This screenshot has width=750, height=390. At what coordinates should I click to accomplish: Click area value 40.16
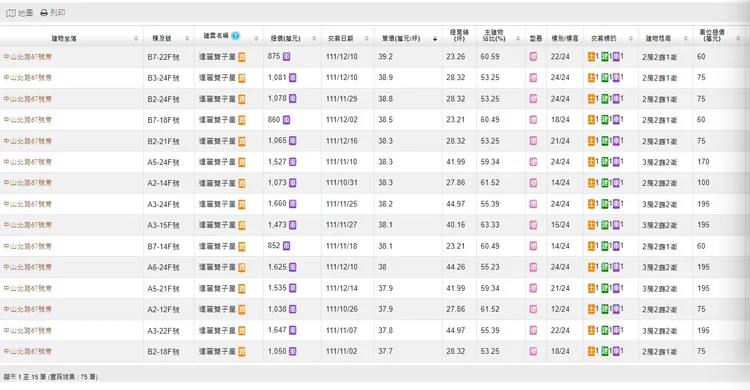pyautogui.click(x=455, y=225)
